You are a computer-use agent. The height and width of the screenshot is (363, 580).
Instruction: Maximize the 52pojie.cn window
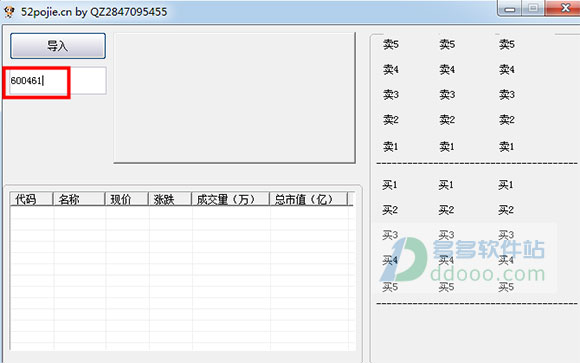pos(533,8)
